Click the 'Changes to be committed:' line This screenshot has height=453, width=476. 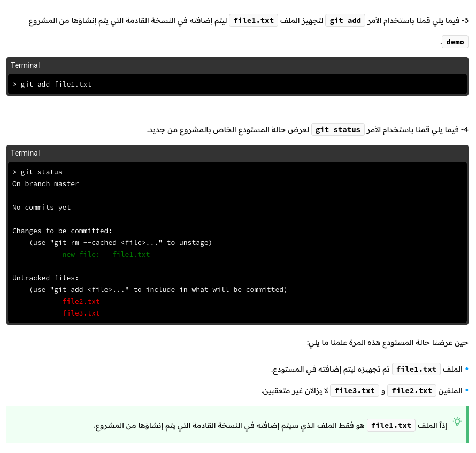[62, 231]
